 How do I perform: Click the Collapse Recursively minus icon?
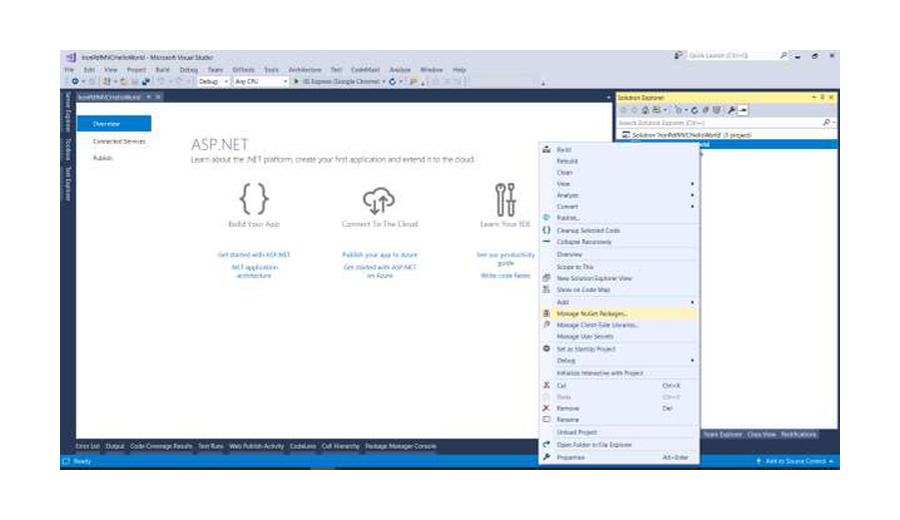click(x=546, y=242)
